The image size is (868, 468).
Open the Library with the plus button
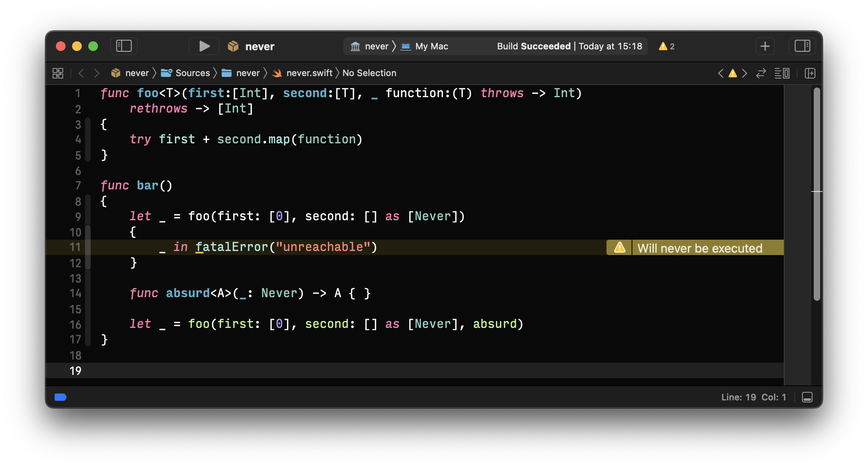click(765, 46)
